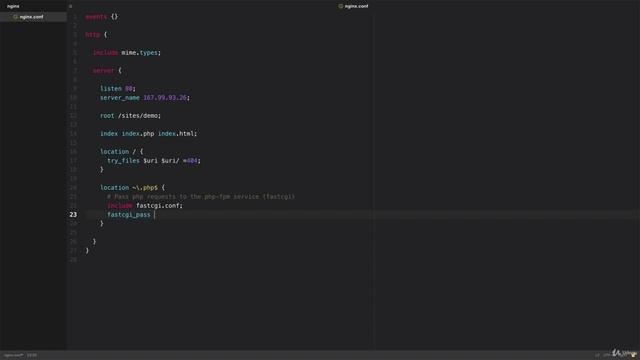640x360 pixels.
Task: Click the small icon right of the nginx header
Action: coord(70,6)
